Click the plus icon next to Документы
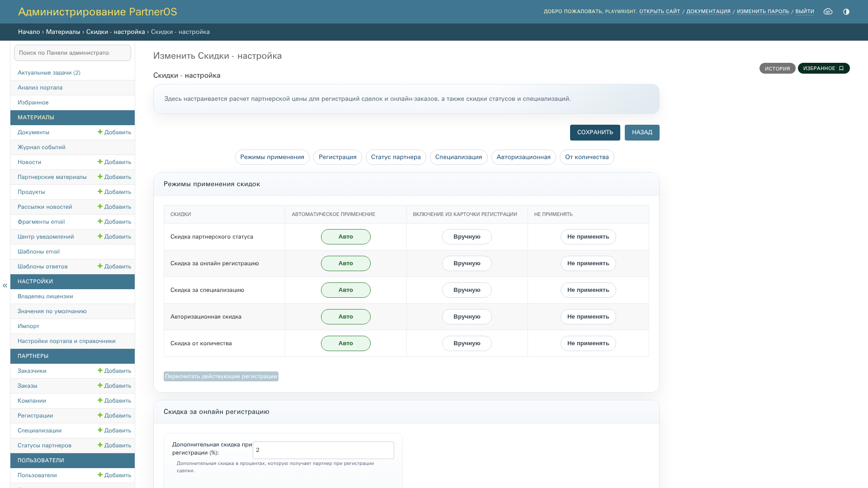This screenshot has height=488, width=868. (100, 132)
